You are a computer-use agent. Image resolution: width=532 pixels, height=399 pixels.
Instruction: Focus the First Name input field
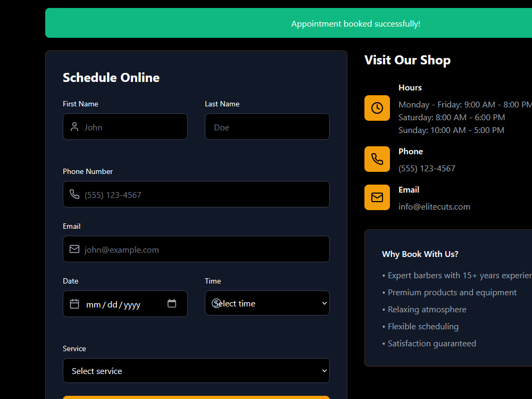coord(125,127)
